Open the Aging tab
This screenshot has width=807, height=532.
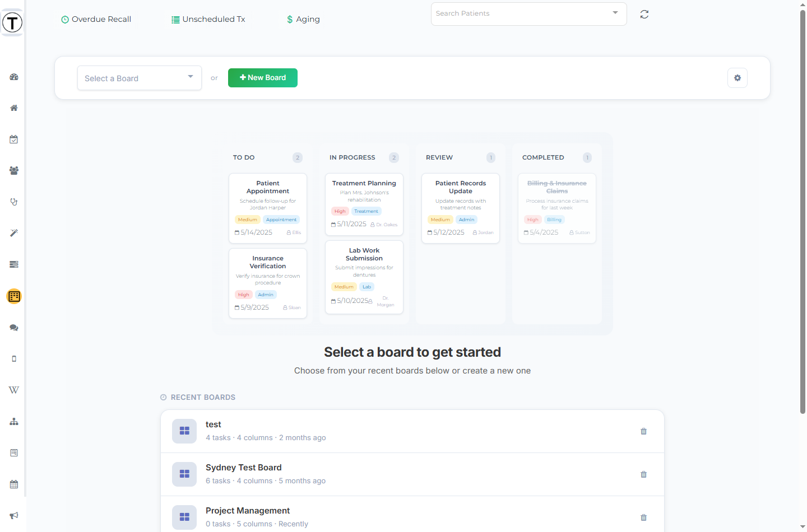[303, 19]
